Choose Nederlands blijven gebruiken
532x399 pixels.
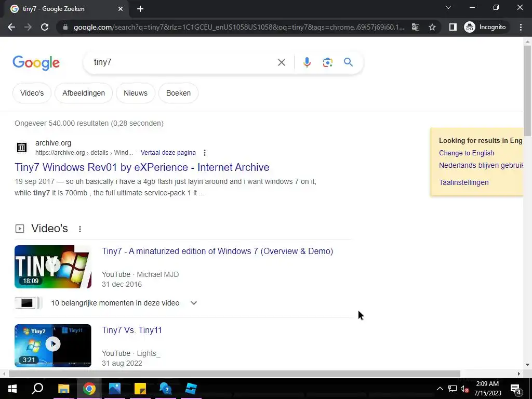(481, 165)
